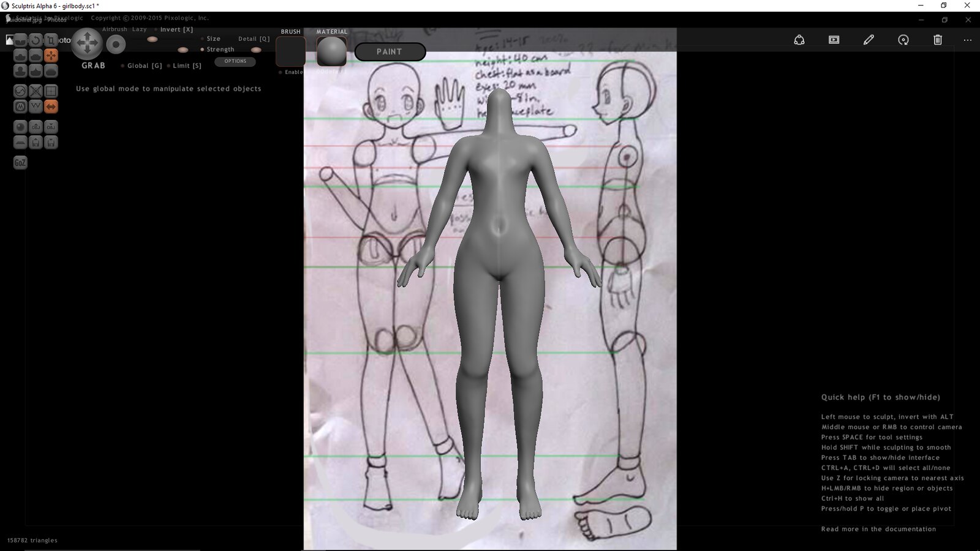Import an OBJ file
This screenshot has height=551, width=980.
point(36,127)
